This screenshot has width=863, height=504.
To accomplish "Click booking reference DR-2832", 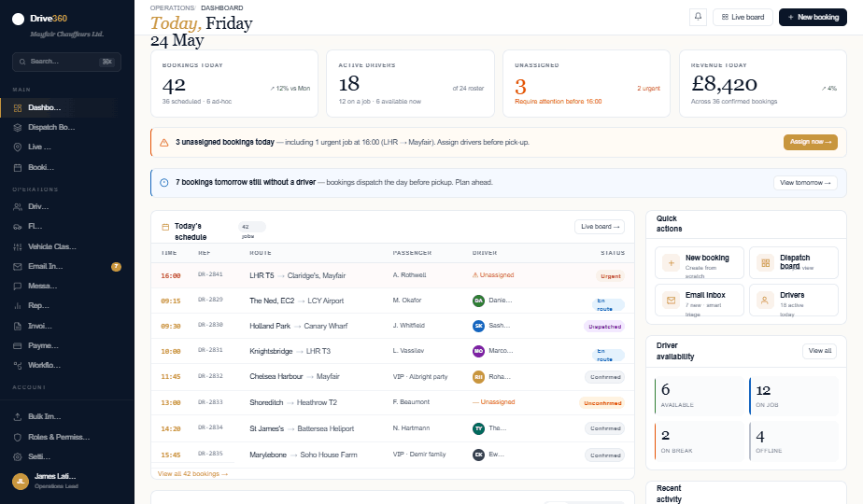I will pos(210,376).
